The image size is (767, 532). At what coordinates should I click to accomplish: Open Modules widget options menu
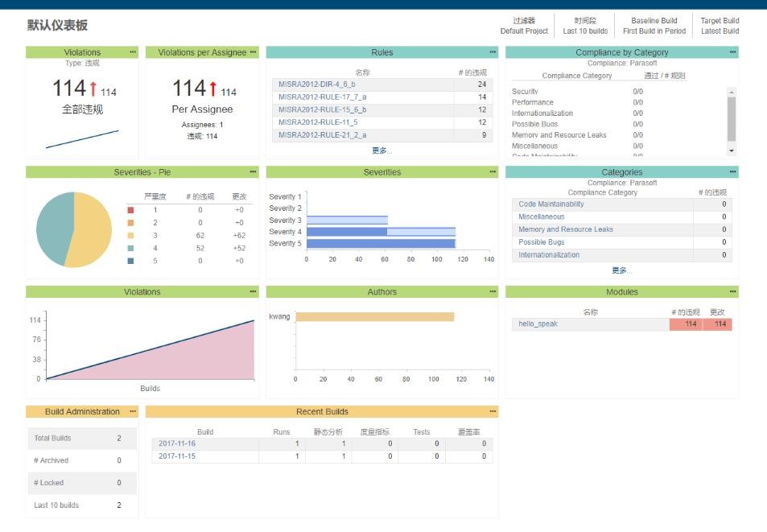click(732, 291)
